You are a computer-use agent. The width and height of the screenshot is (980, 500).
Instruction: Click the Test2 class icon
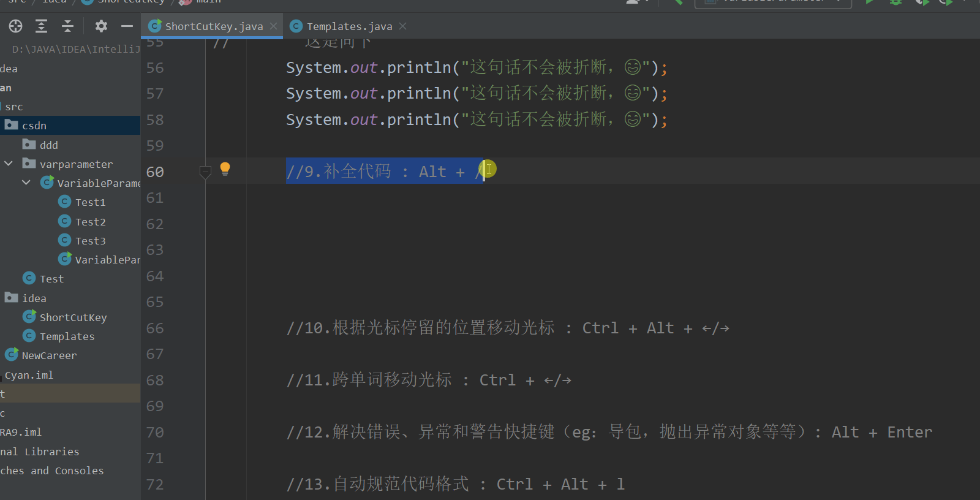coord(64,221)
